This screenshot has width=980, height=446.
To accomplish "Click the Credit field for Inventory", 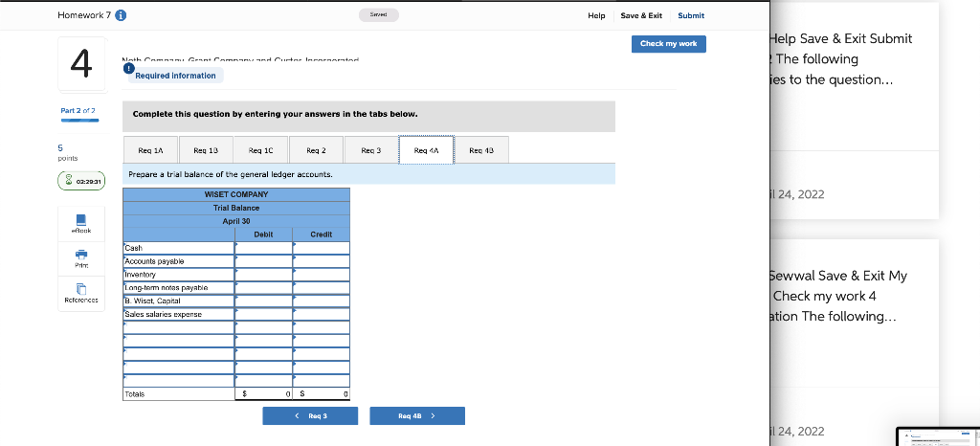I will click(322, 275).
